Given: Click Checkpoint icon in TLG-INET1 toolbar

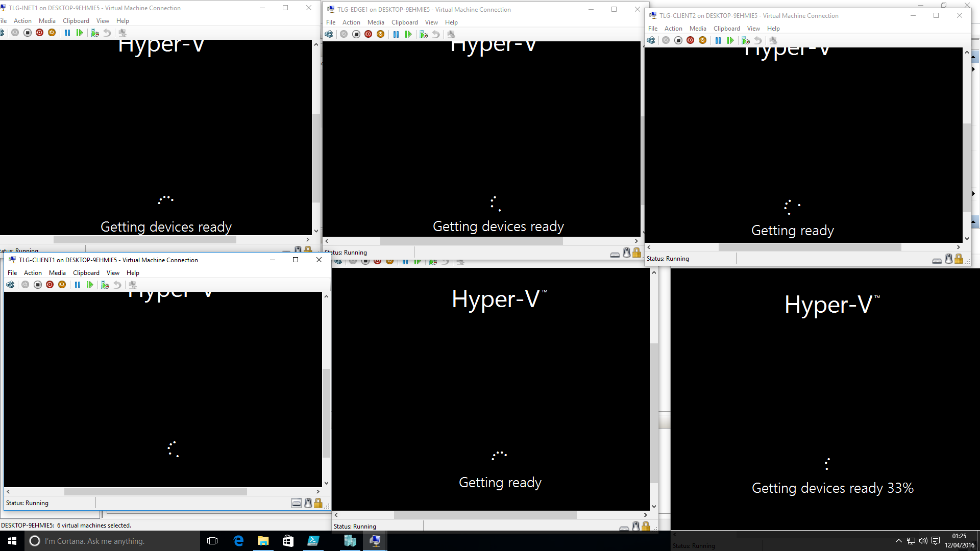Looking at the screenshot, I should point(95,33).
